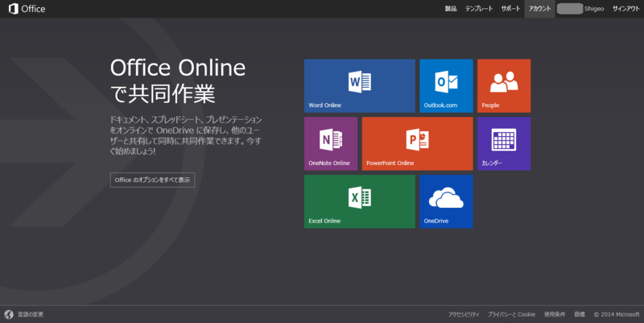Click the 言語の変更 language link
This screenshot has width=644, height=323.
(31, 314)
